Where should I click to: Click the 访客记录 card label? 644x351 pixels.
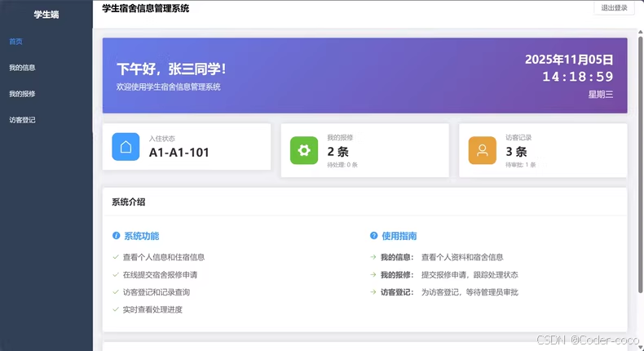coord(518,137)
